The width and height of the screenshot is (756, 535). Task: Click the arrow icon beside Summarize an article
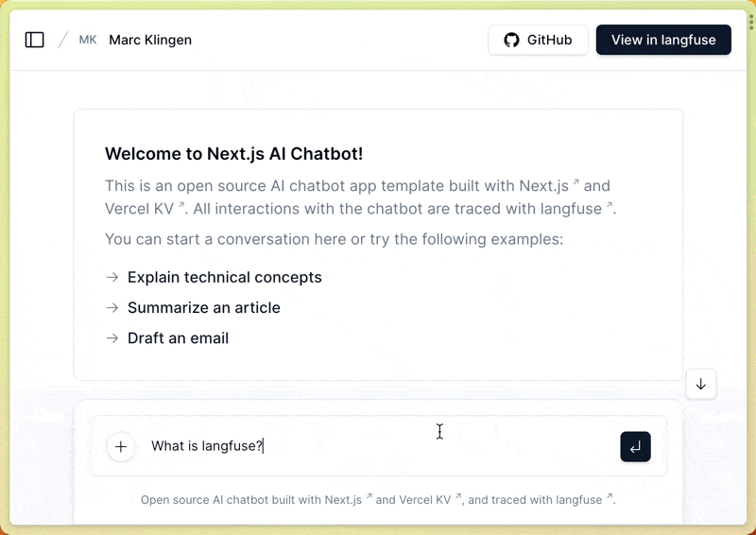112,308
